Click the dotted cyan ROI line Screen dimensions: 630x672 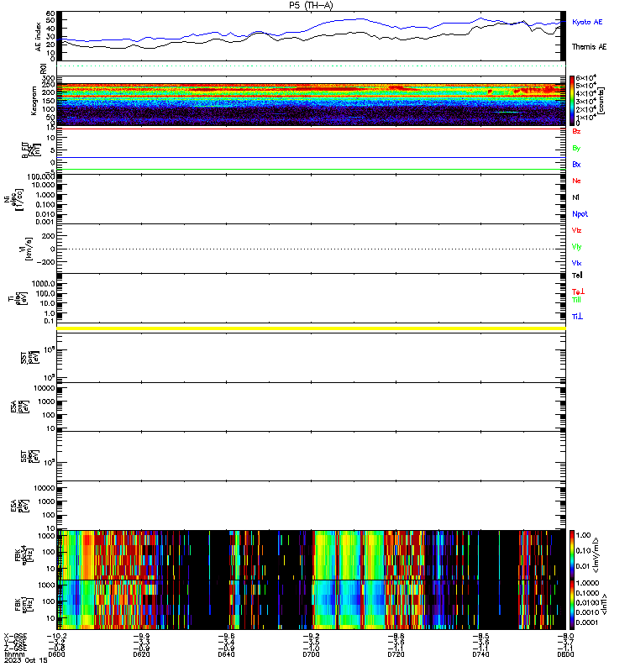[311, 66]
